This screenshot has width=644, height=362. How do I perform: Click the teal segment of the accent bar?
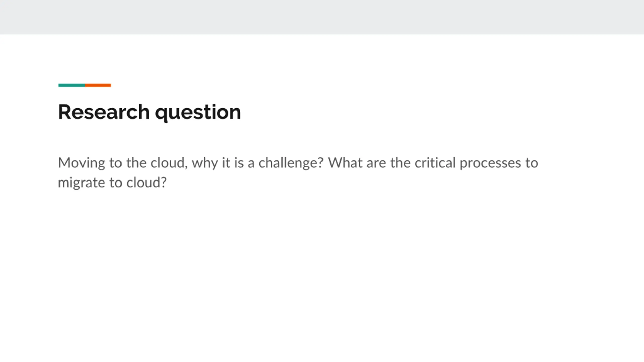(72, 85)
